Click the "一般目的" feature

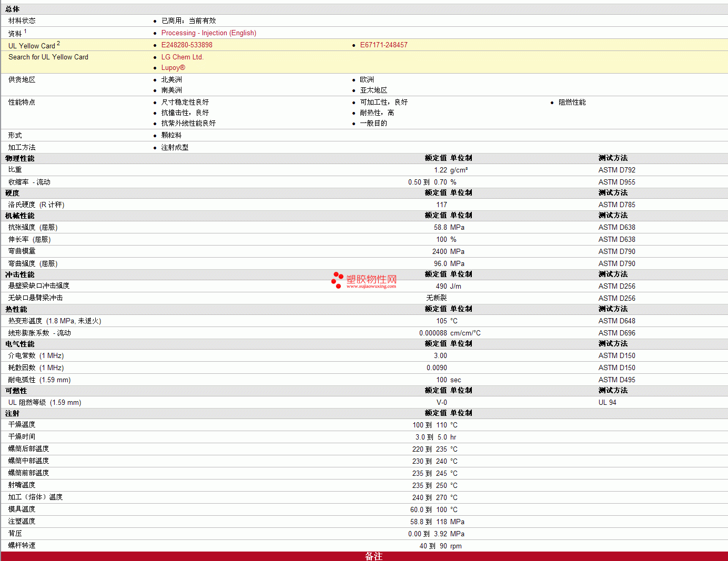(x=373, y=124)
